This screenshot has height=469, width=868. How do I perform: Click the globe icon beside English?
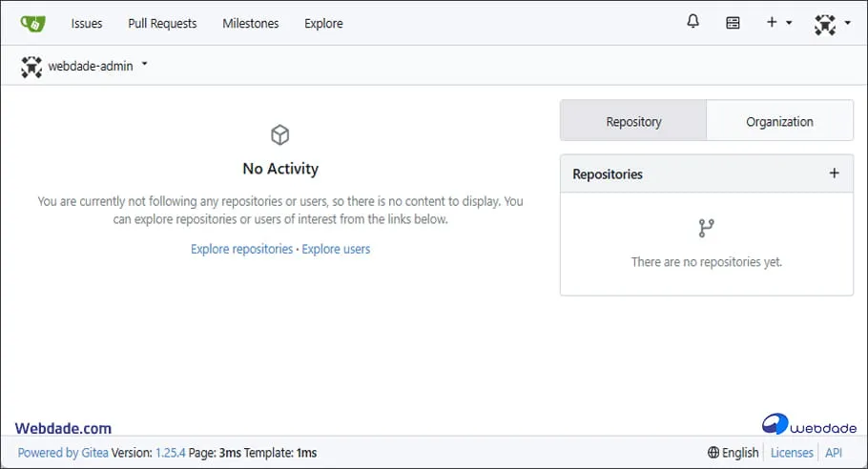[x=713, y=453]
